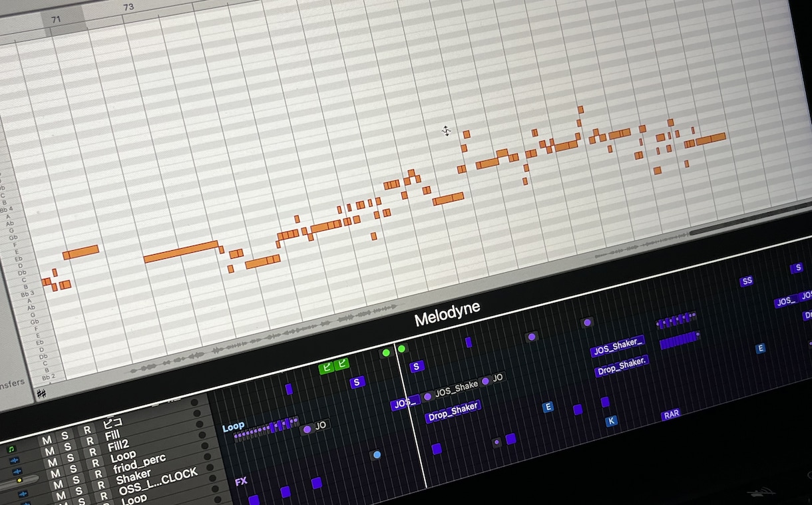Mute the Loop track below Fill2
This screenshot has height=505, width=812.
(x=55, y=473)
